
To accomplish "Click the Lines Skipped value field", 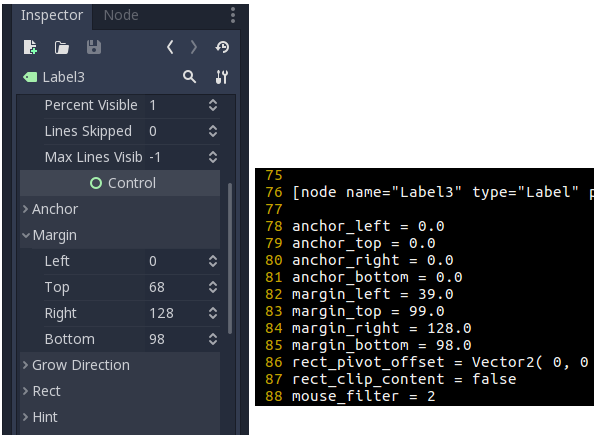I will coord(182,131).
